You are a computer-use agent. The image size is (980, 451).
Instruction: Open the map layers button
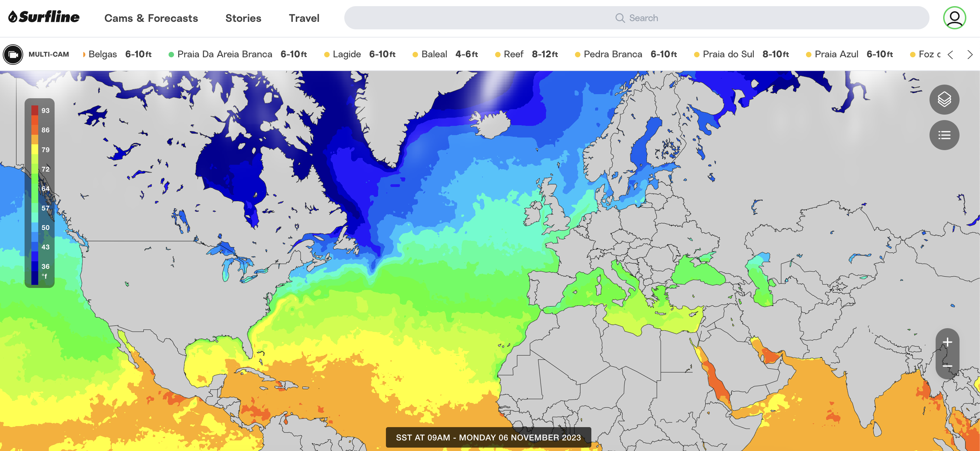[944, 100]
